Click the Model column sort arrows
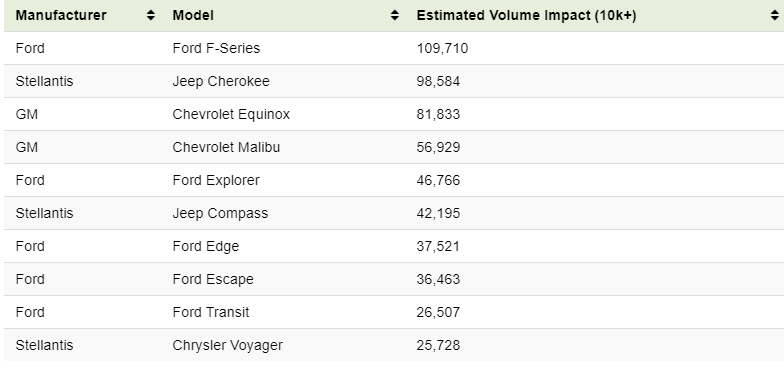This screenshot has height=368, width=784. tap(394, 16)
